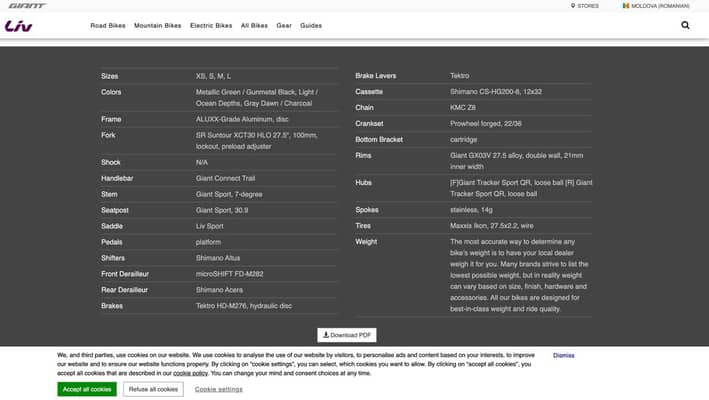The width and height of the screenshot is (709, 400).
Task: Click 'Giant Sport, 30.9' seatpost value
Action: (x=222, y=210)
